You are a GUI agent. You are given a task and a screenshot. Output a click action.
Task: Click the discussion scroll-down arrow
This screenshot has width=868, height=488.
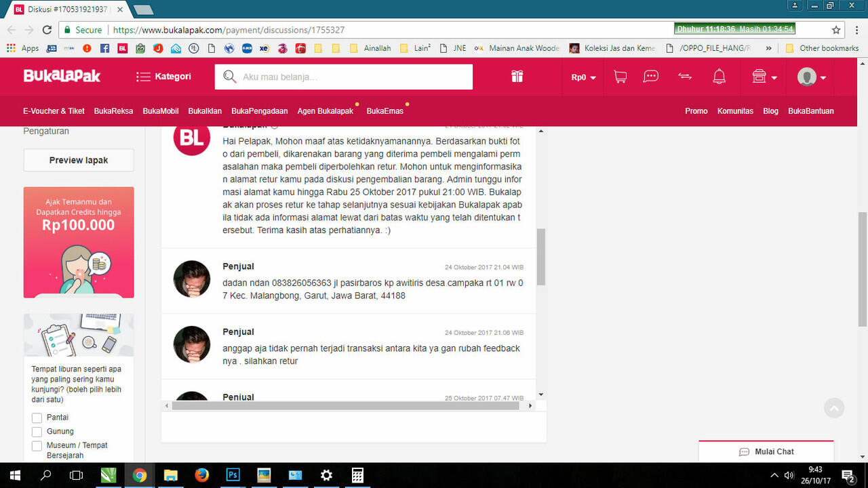pyautogui.click(x=540, y=394)
